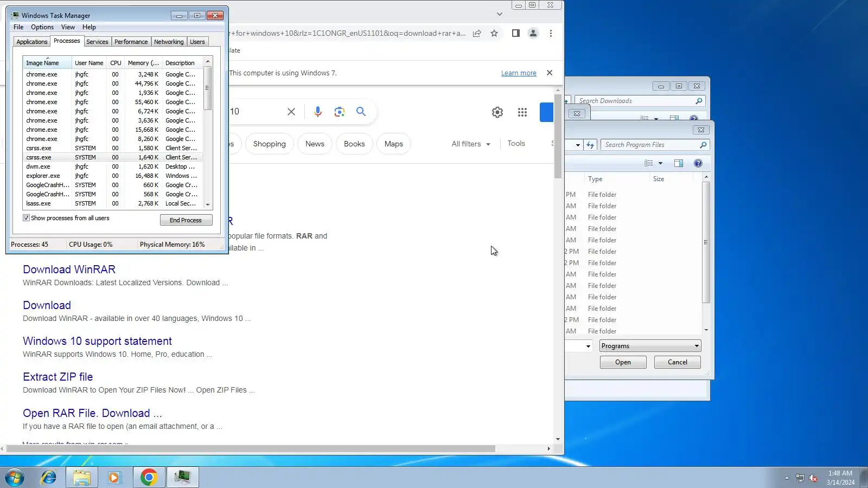Select the dwm.exe process row
This screenshot has width=868, height=488.
click(x=113, y=166)
